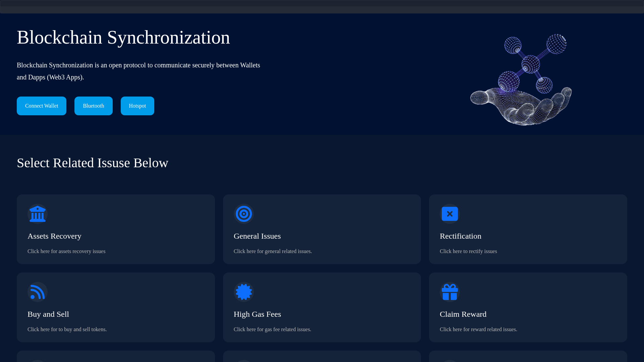Click the bank icon on Assets Recovery card

[38, 214]
